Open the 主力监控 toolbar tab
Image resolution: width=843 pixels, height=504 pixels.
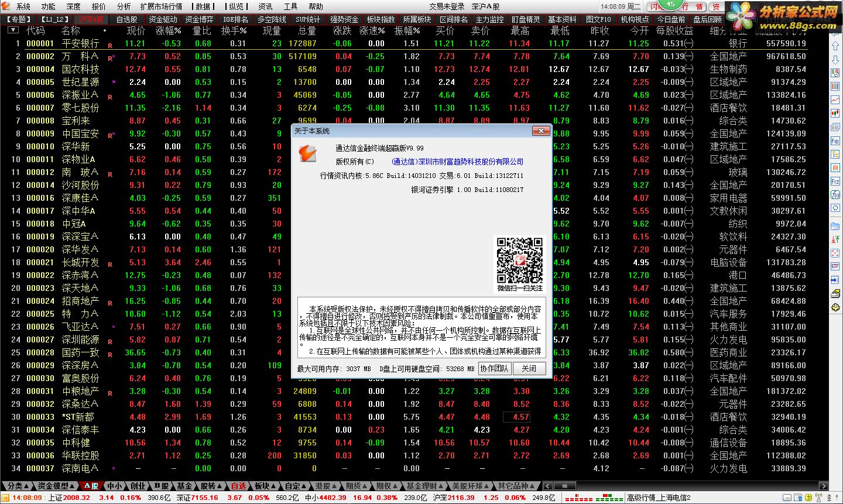(489, 19)
